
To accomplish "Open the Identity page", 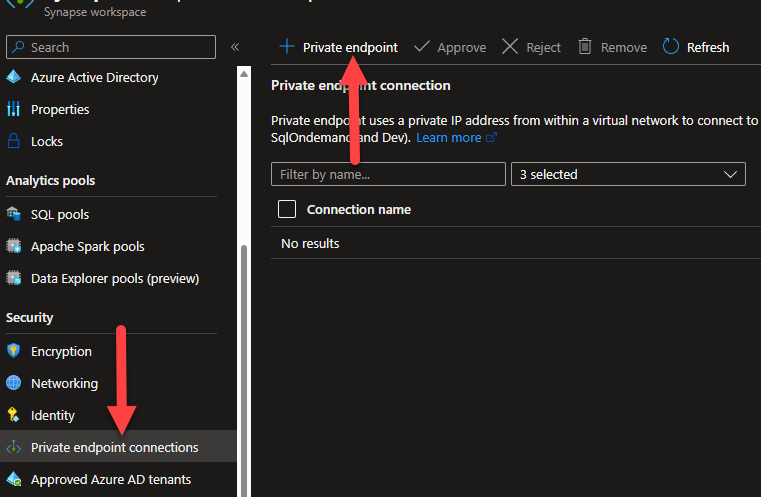I will pos(52,415).
